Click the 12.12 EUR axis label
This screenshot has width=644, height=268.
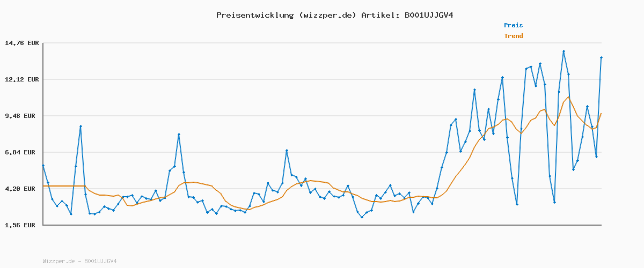(x=21, y=79)
